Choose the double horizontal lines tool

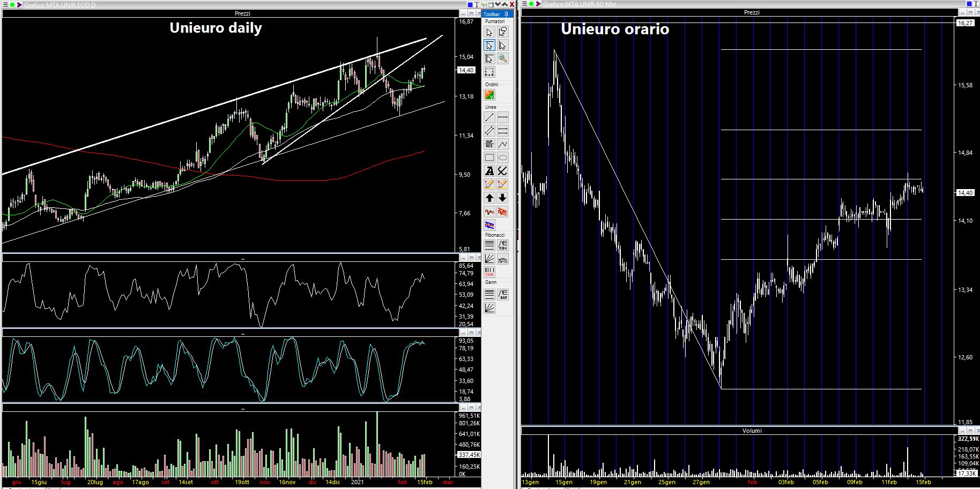(x=503, y=131)
